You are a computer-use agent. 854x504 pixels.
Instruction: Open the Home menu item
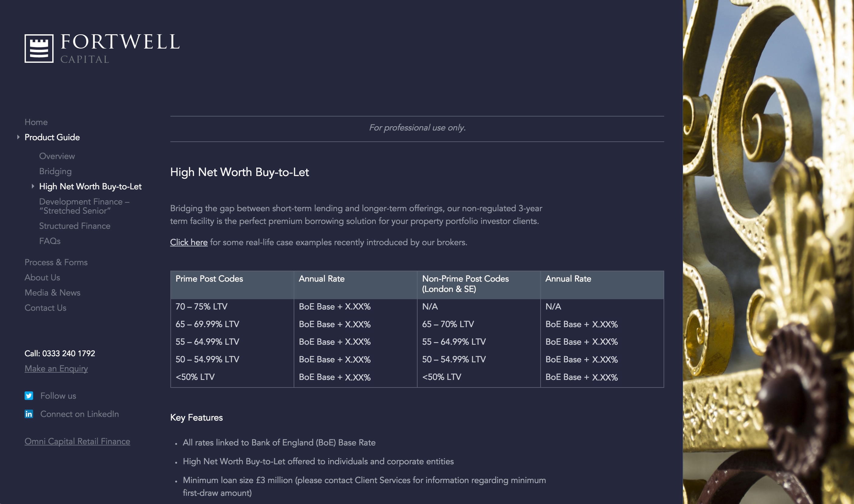pos(36,122)
